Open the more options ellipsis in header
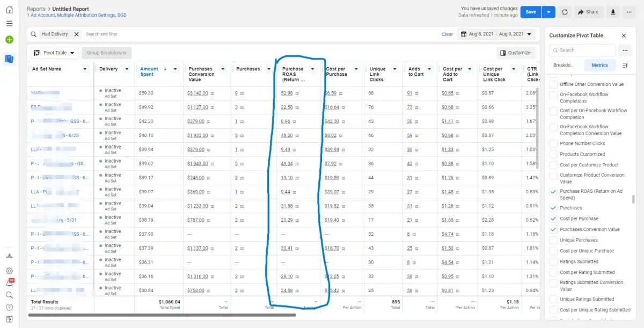The width and height of the screenshot is (644, 328). [629, 12]
